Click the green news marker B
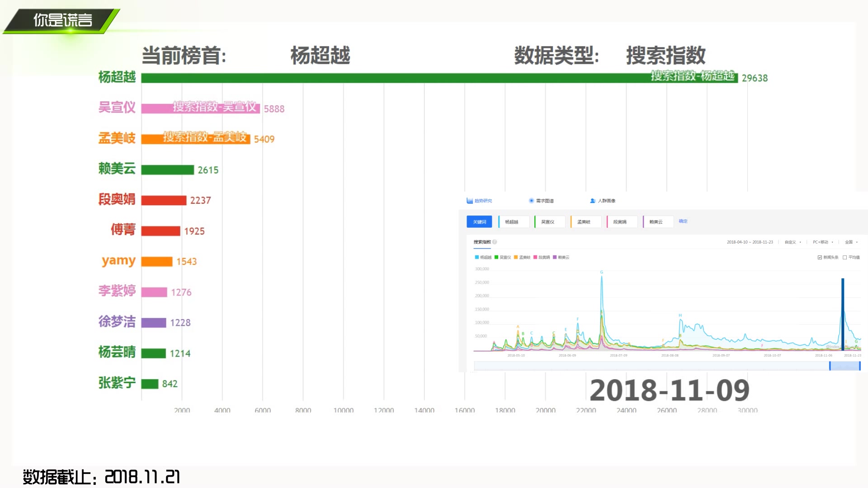The image size is (868, 488). (523, 333)
